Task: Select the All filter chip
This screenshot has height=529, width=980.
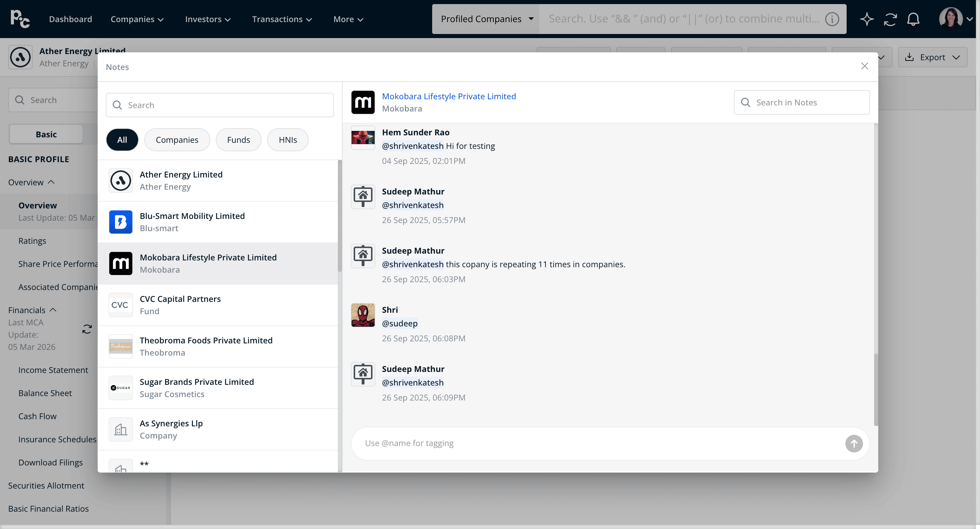Action: pos(122,140)
